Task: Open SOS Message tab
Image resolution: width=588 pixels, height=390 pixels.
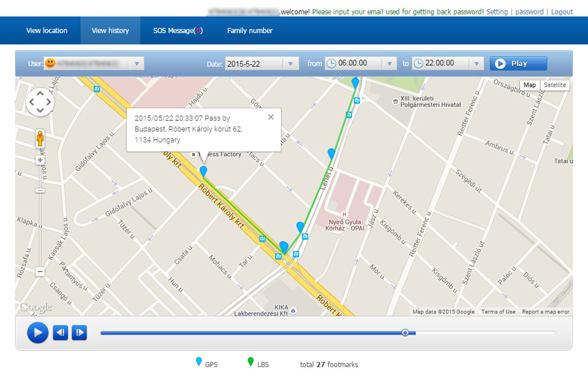Action: point(177,31)
